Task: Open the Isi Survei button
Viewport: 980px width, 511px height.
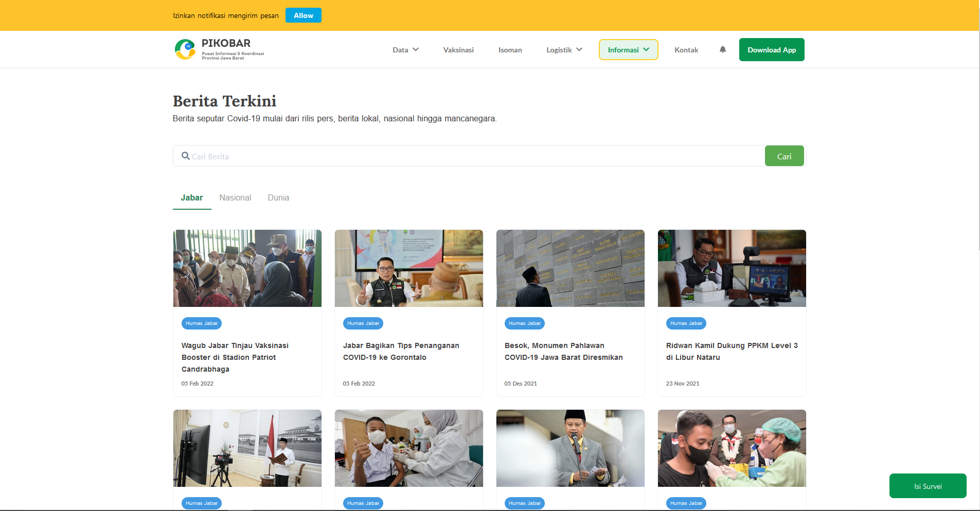Action: tap(928, 486)
